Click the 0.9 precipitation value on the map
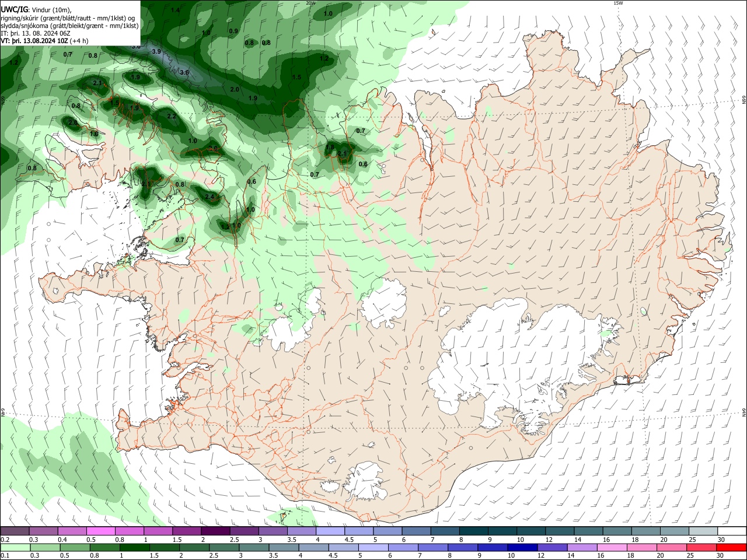 click(233, 31)
